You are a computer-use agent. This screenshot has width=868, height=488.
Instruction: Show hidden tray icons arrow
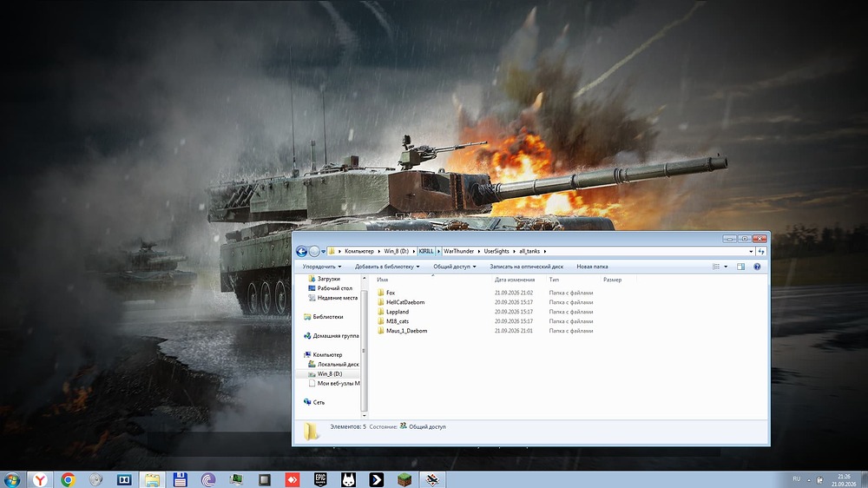pyautogui.click(x=809, y=479)
